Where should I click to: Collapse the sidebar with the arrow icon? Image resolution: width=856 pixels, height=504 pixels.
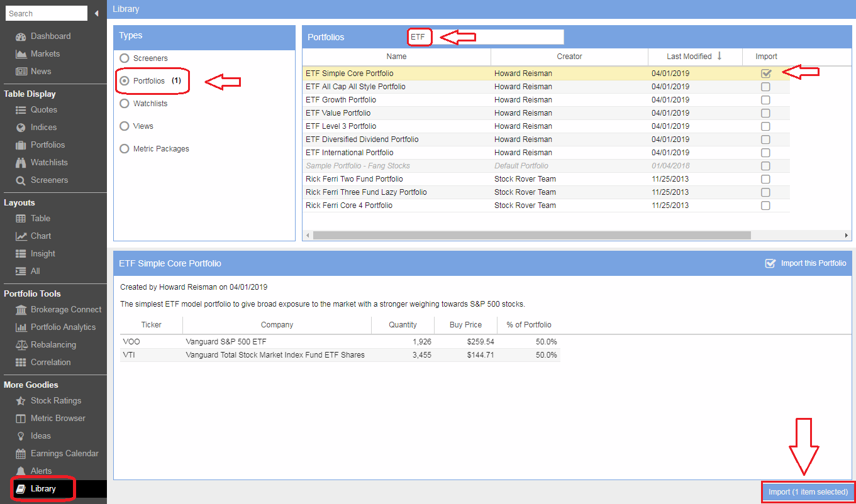pyautogui.click(x=96, y=13)
